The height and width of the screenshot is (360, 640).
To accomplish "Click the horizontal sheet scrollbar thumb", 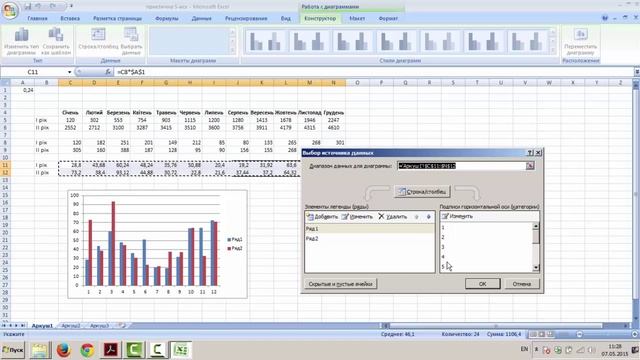I will pyautogui.click(x=496, y=326).
